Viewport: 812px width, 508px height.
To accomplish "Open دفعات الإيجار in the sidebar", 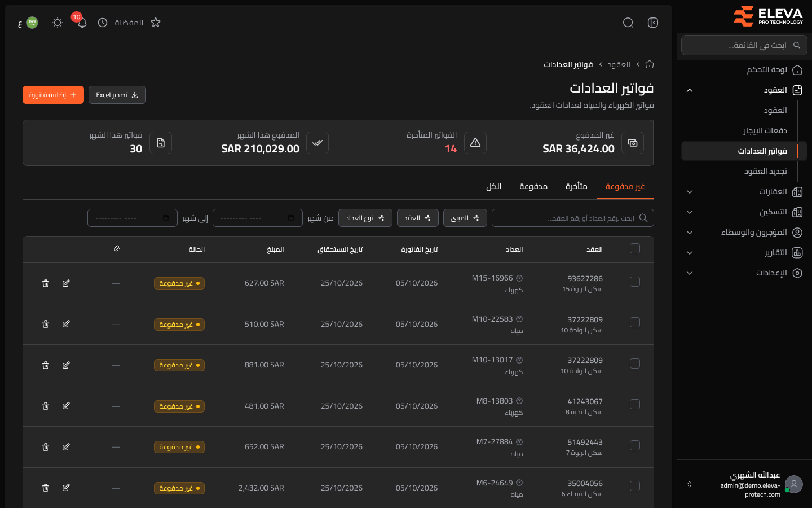I will 765,131.
